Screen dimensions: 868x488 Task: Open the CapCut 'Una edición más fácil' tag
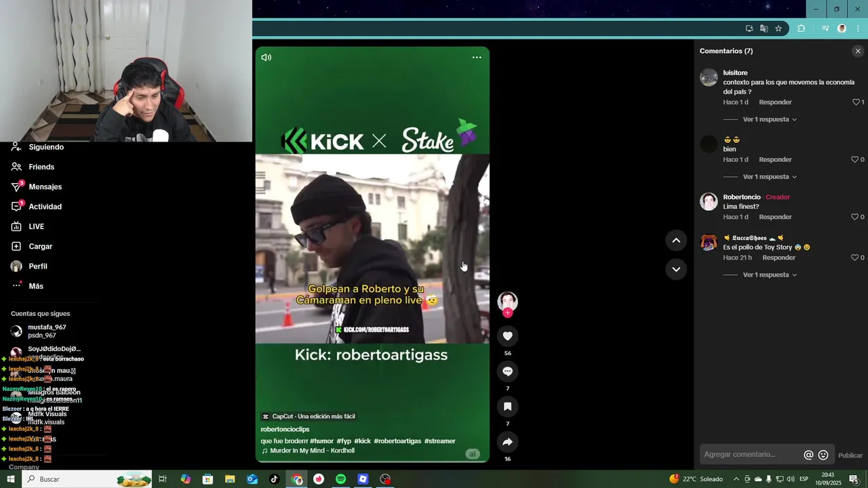tap(309, 416)
